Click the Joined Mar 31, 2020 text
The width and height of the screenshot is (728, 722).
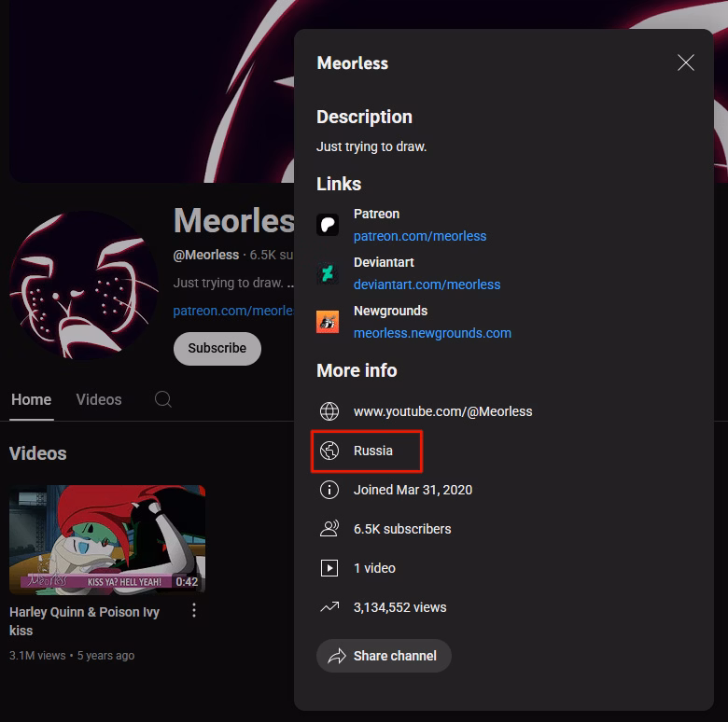coord(413,490)
